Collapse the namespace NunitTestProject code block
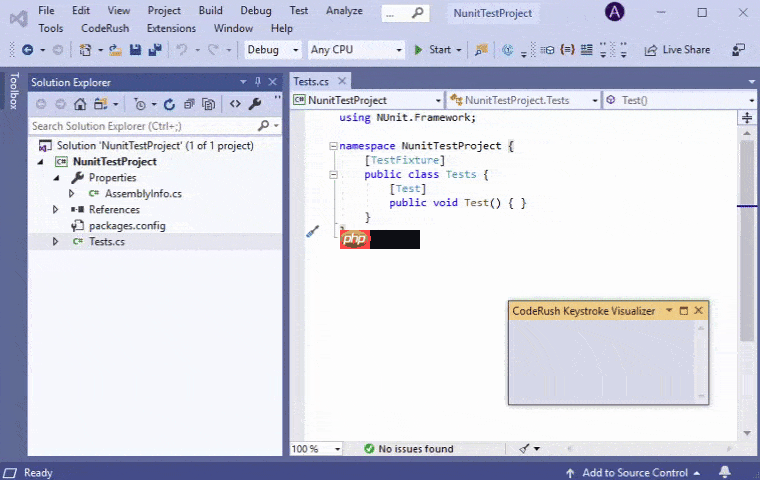Image resolution: width=760 pixels, height=480 pixels. (x=333, y=146)
